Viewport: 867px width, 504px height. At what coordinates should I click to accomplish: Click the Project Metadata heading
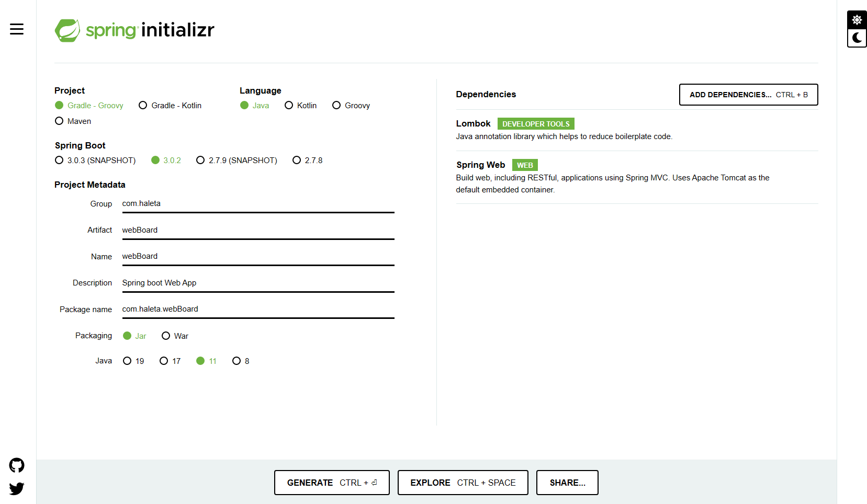tap(90, 185)
